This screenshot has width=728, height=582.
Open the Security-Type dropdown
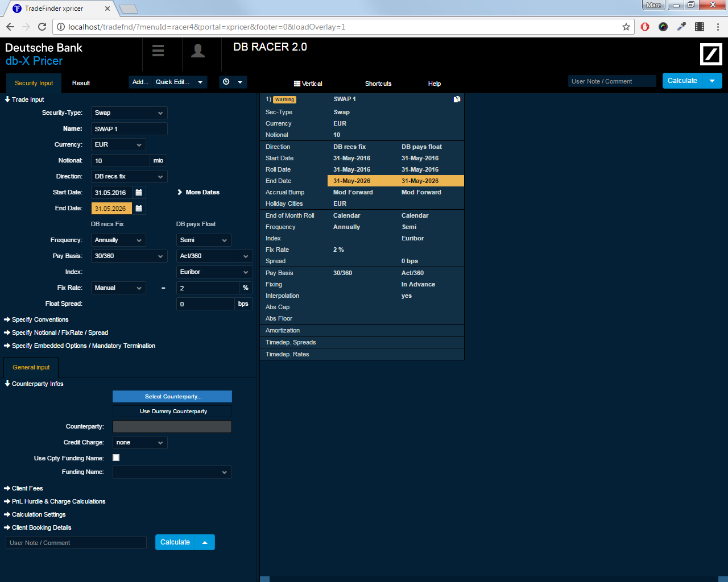coord(129,113)
